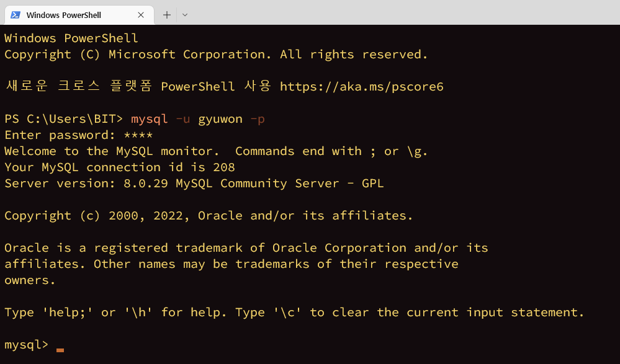Click the 'PS C:\Users\BIT>' prompt text
The width and height of the screenshot is (620, 364).
(x=64, y=118)
